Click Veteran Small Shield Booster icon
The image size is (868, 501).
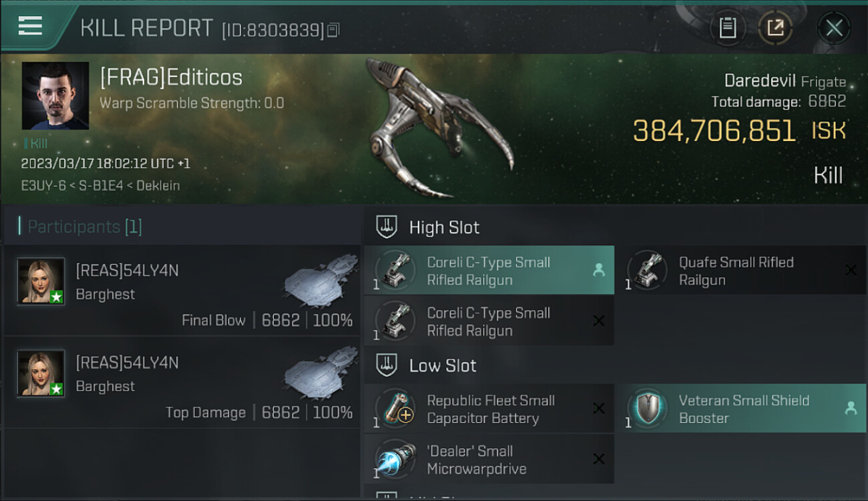click(x=647, y=408)
